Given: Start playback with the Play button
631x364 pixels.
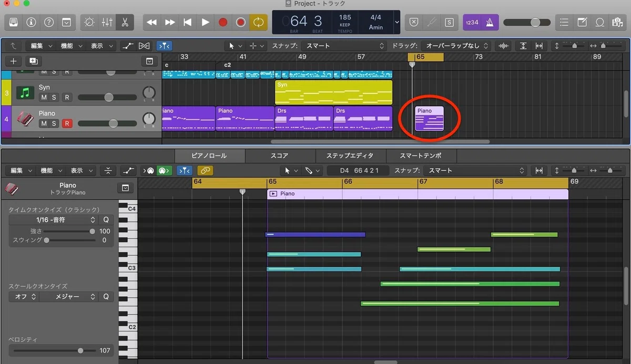Looking at the screenshot, I should 205,22.
